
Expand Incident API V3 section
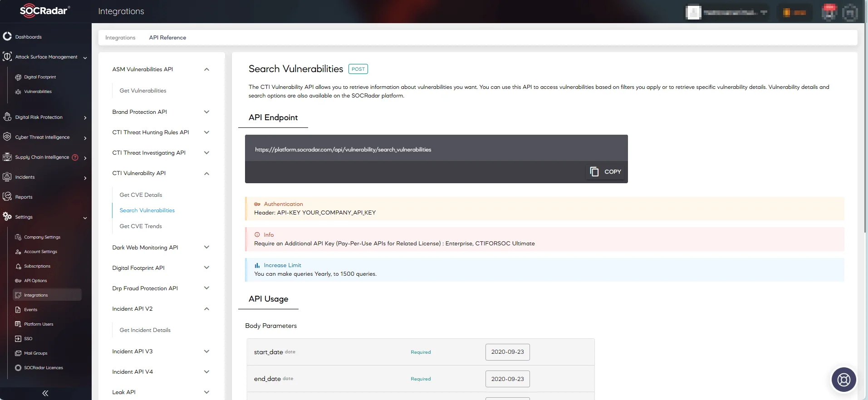pos(206,351)
